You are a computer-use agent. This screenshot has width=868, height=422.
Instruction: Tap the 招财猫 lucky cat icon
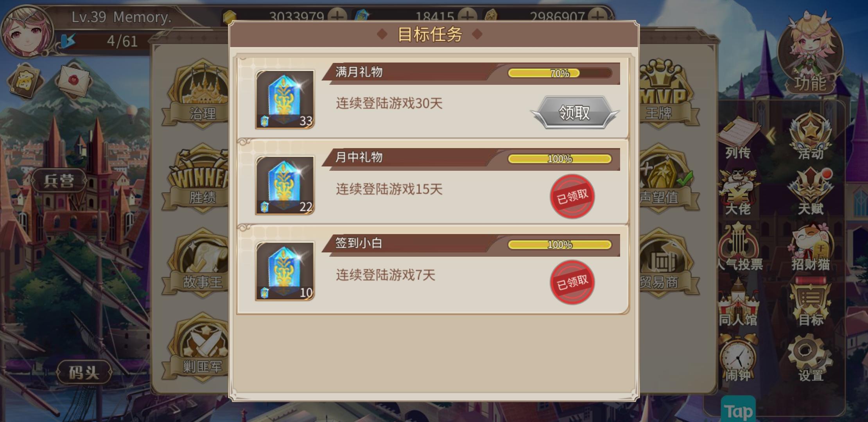pyautogui.click(x=811, y=248)
